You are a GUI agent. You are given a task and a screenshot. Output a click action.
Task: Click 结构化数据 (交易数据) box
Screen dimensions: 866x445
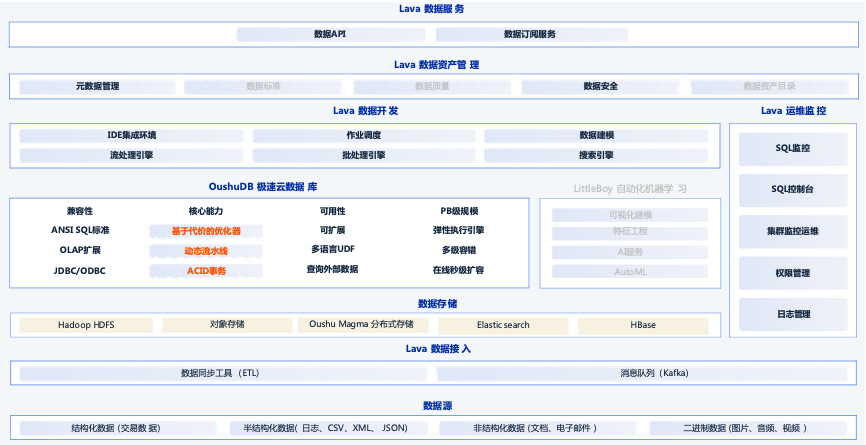(x=118, y=428)
